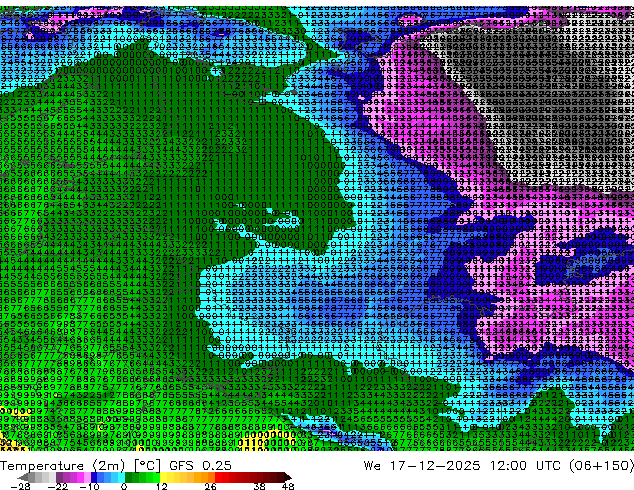The height and width of the screenshot is (490, 634).
Task: Click the dark maroon right arrow end of colorbar
Action: click(287, 477)
